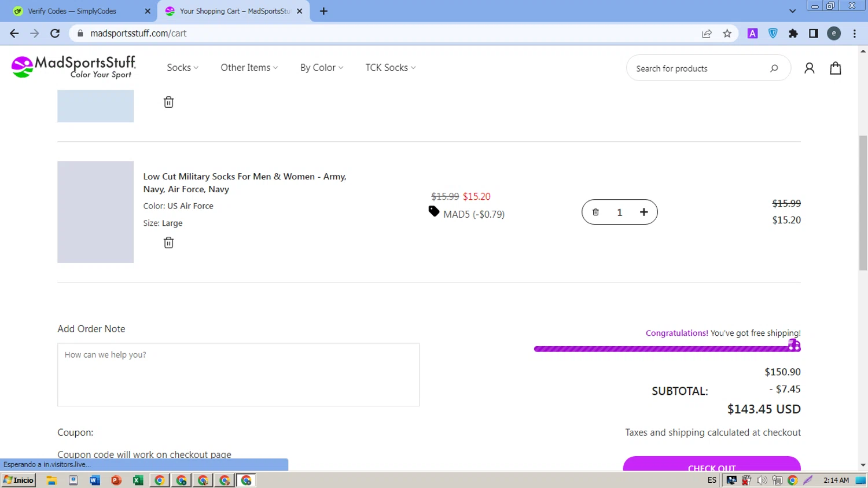The image size is (868, 488).
Task: Open the Extensions puzzle menu
Action: pyautogui.click(x=793, y=34)
